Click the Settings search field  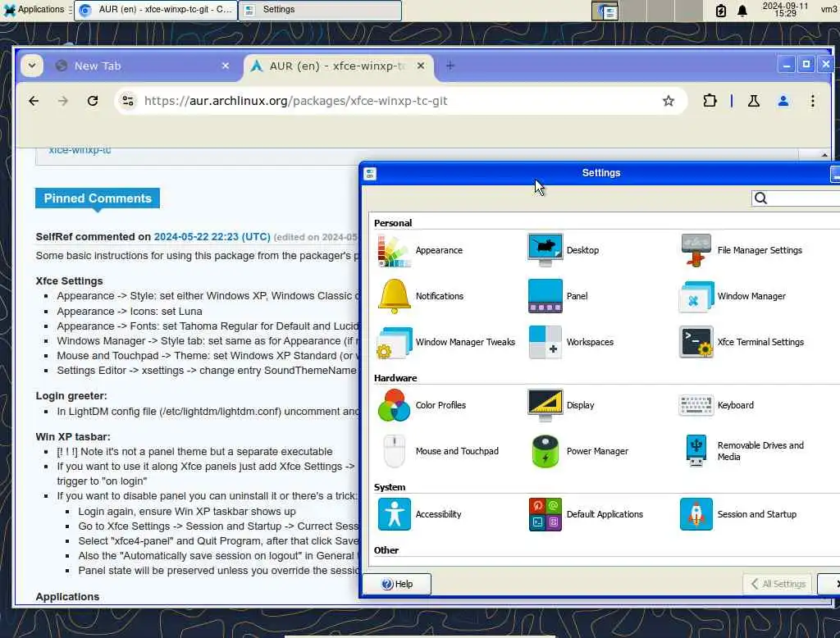pyautogui.click(x=796, y=198)
